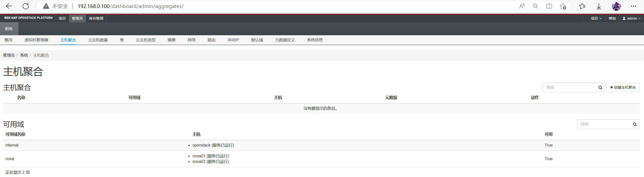644x177 pixels.
Task: Click the 管理员 breadcrumb link
Action: click(9, 55)
